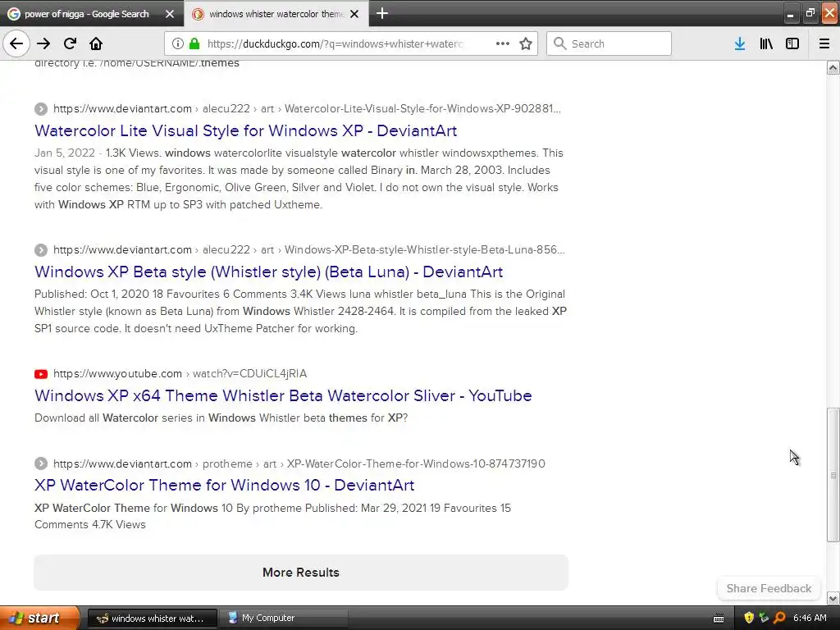Click favicon beside protheme deviantart URL
This screenshot has width=840, height=630.
click(41, 464)
